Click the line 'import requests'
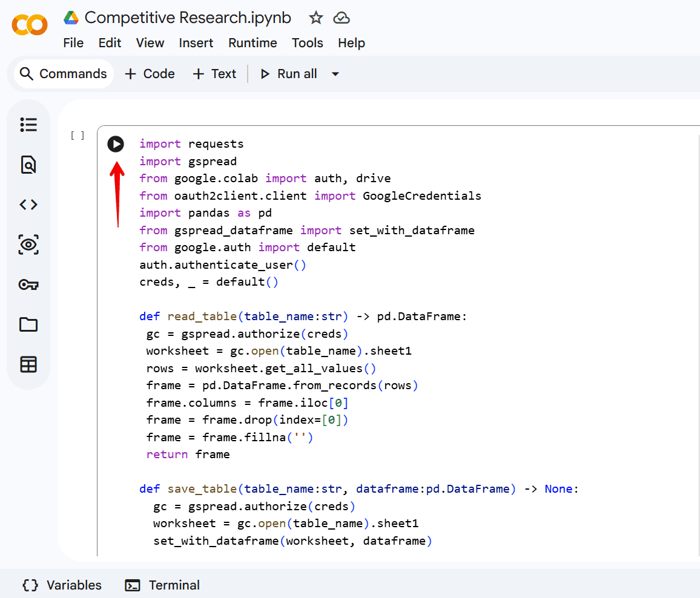700x598 pixels. [191, 143]
